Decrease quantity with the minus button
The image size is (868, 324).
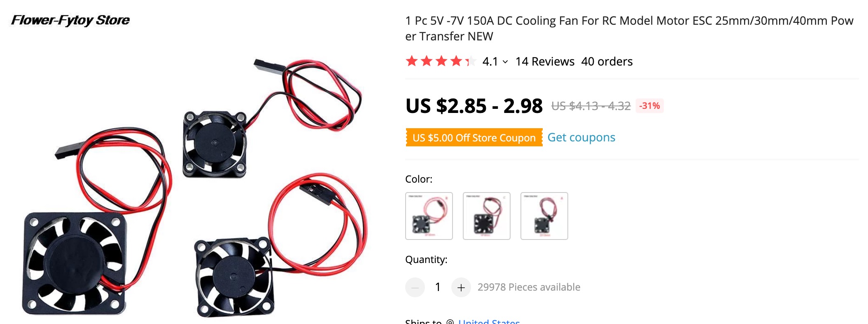click(x=415, y=287)
